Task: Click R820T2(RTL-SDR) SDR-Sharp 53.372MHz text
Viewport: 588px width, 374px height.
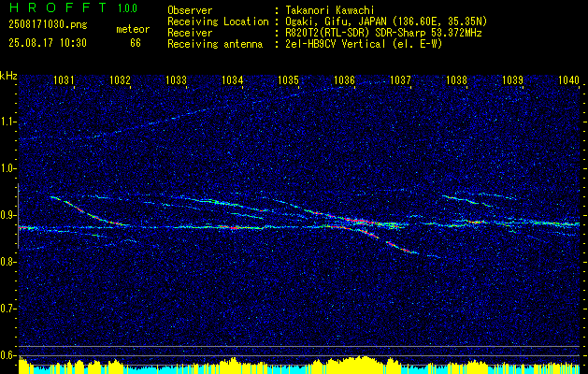Action: pyautogui.click(x=383, y=33)
